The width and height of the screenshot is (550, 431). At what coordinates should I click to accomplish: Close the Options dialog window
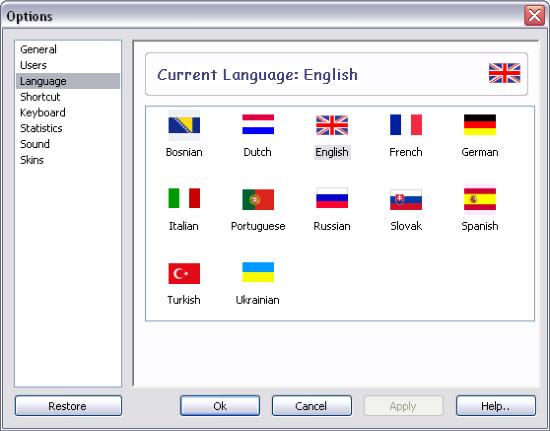tap(534, 16)
